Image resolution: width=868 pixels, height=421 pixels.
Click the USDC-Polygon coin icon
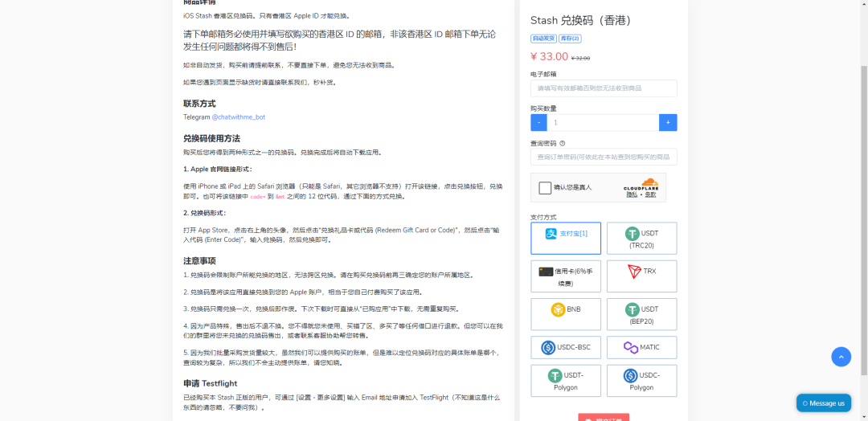pyautogui.click(x=630, y=376)
